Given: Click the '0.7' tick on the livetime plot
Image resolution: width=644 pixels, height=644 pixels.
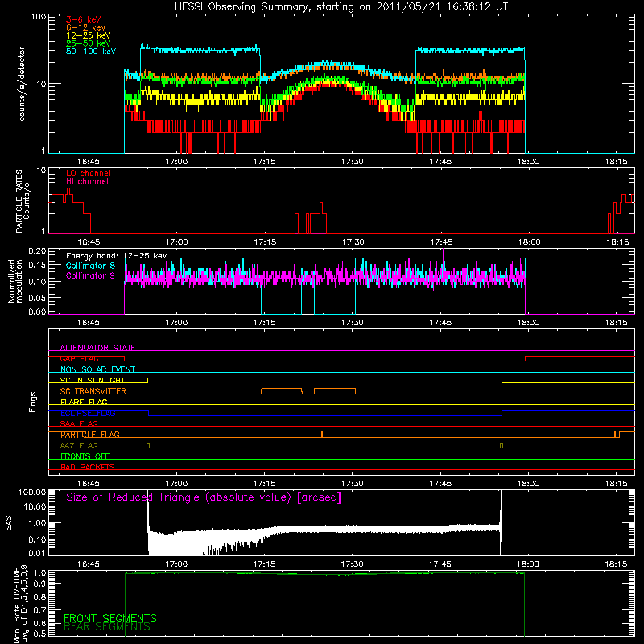Looking at the screenshot, I should (41, 610).
